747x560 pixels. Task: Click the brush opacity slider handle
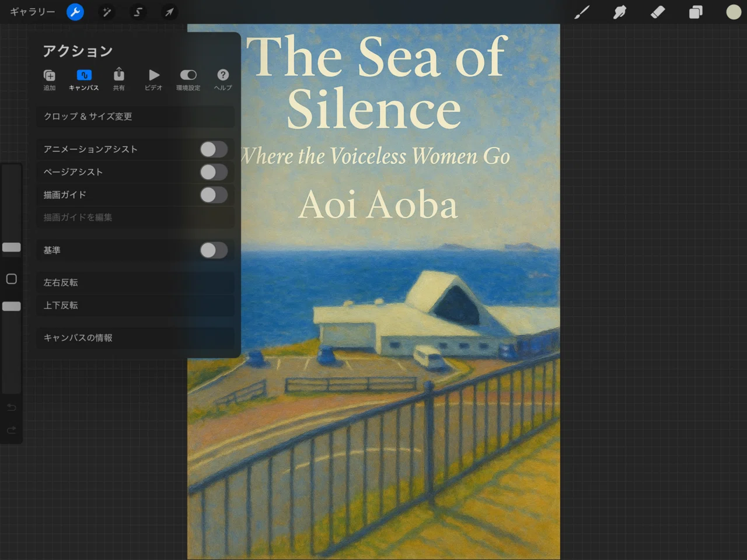tap(11, 306)
